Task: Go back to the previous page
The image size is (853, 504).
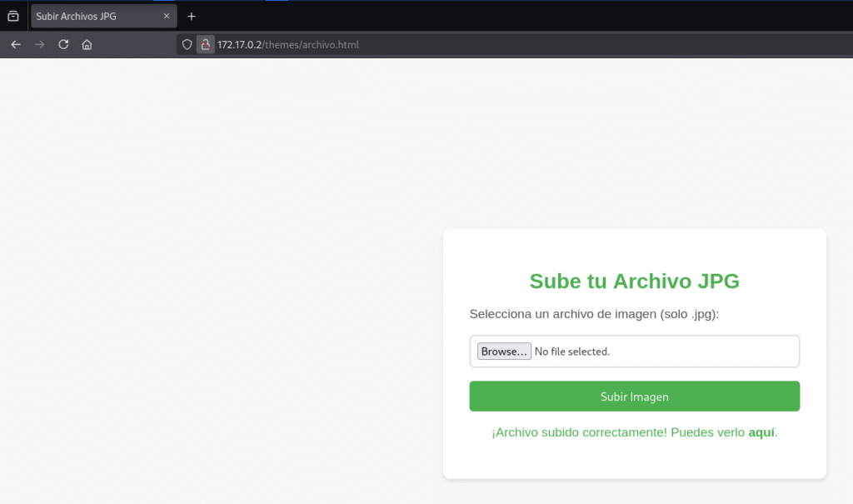Action: [x=16, y=45]
